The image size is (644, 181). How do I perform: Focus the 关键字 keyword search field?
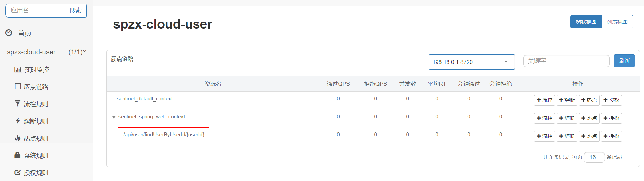(567, 61)
